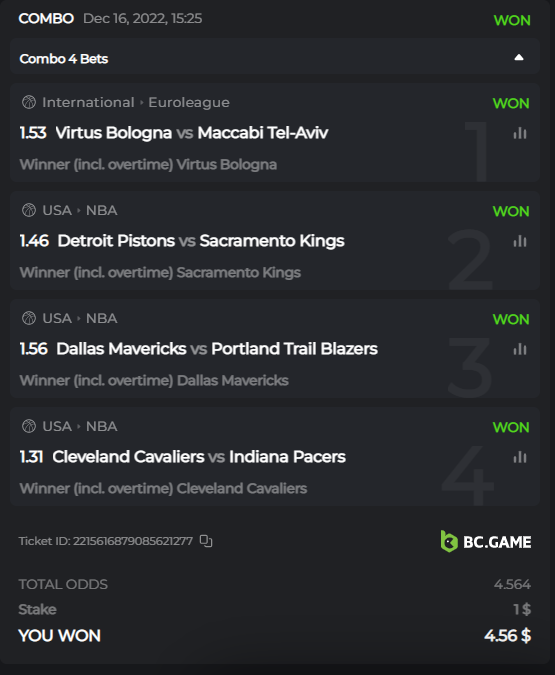Open the Cleveland Cavaliers vs Indiana Pacers match
Image resolution: width=555 pixels, height=675 pixels.
point(198,457)
